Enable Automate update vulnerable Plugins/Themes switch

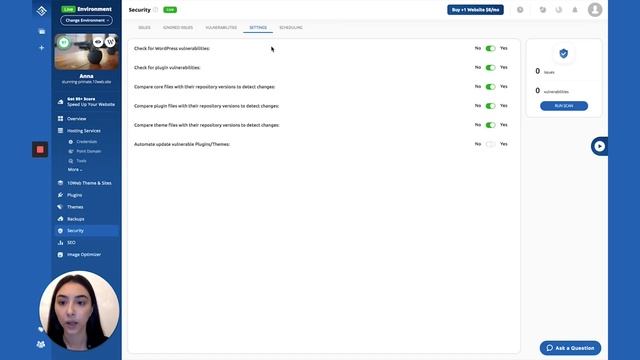tap(491, 144)
